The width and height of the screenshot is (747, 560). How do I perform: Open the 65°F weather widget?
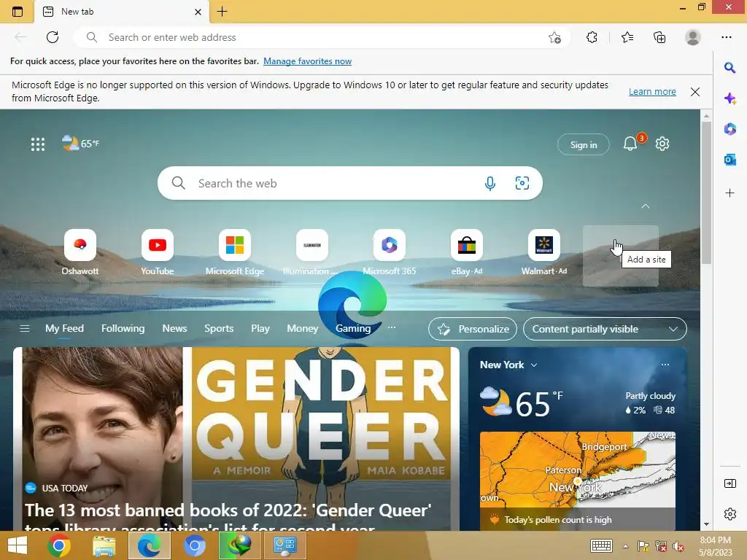(x=80, y=143)
